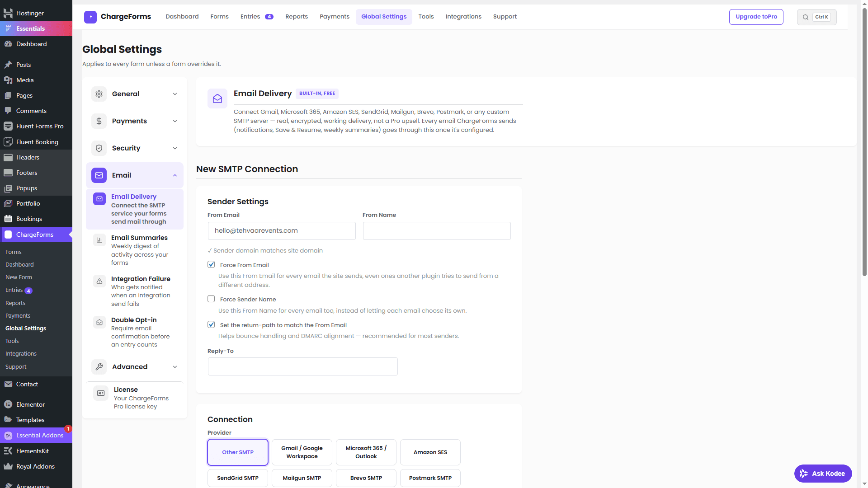The height and width of the screenshot is (488, 868).
Task: Click the Integration Failure warning icon
Action: pos(99,281)
